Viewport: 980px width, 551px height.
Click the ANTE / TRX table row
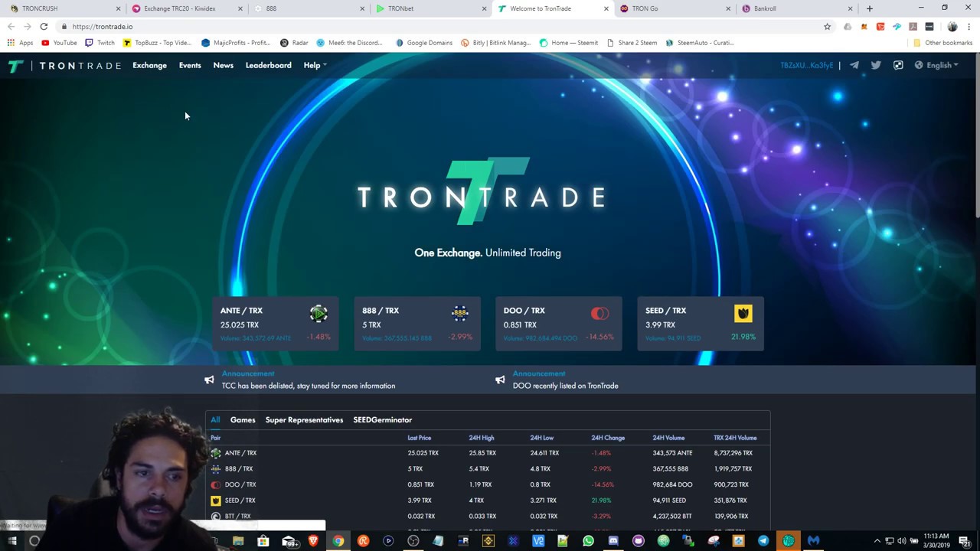[488, 453]
